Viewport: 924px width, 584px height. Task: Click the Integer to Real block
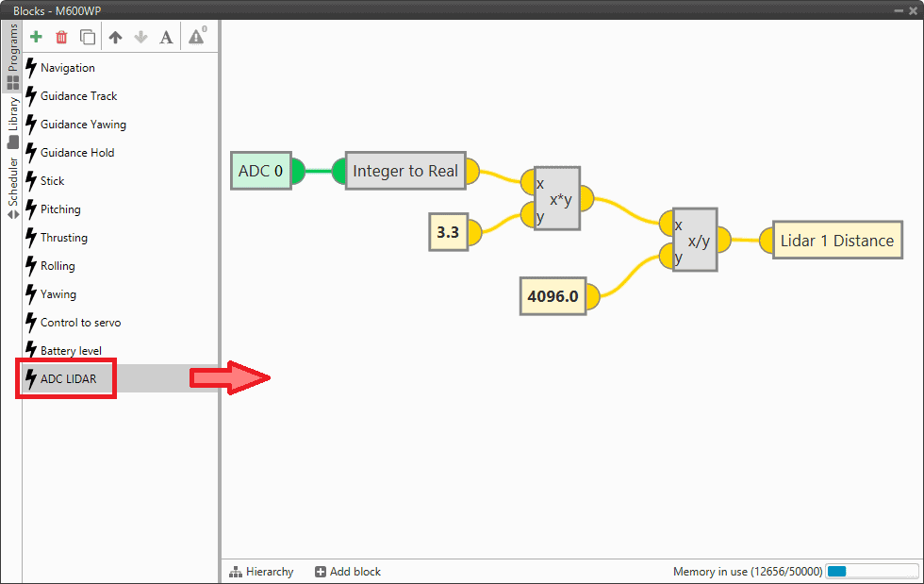404,171
